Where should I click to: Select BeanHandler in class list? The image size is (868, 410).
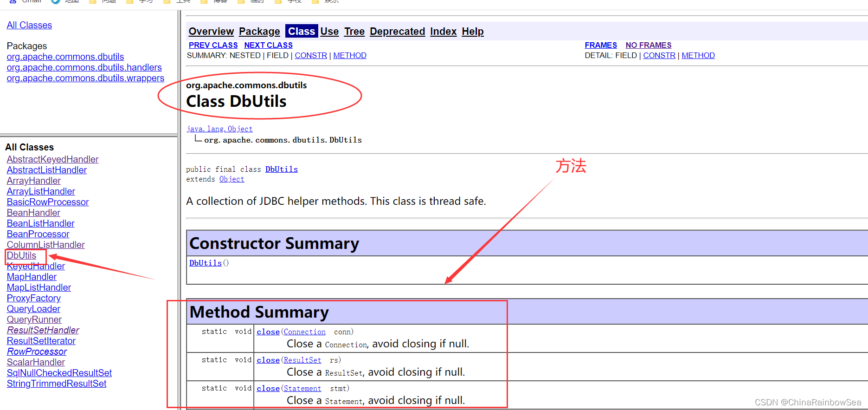33,213
